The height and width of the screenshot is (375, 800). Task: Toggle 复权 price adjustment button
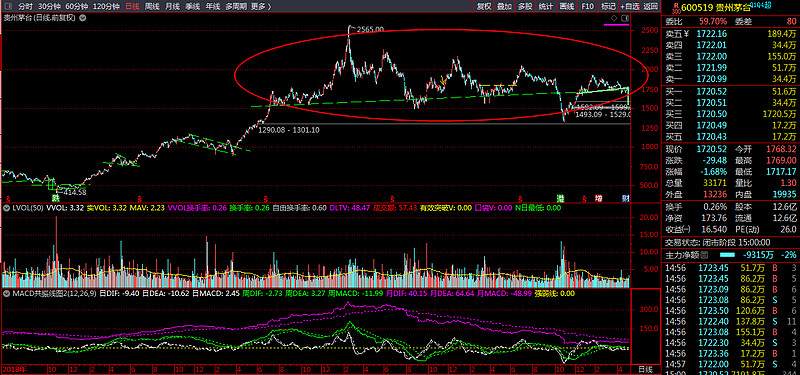tap(484, 6)
